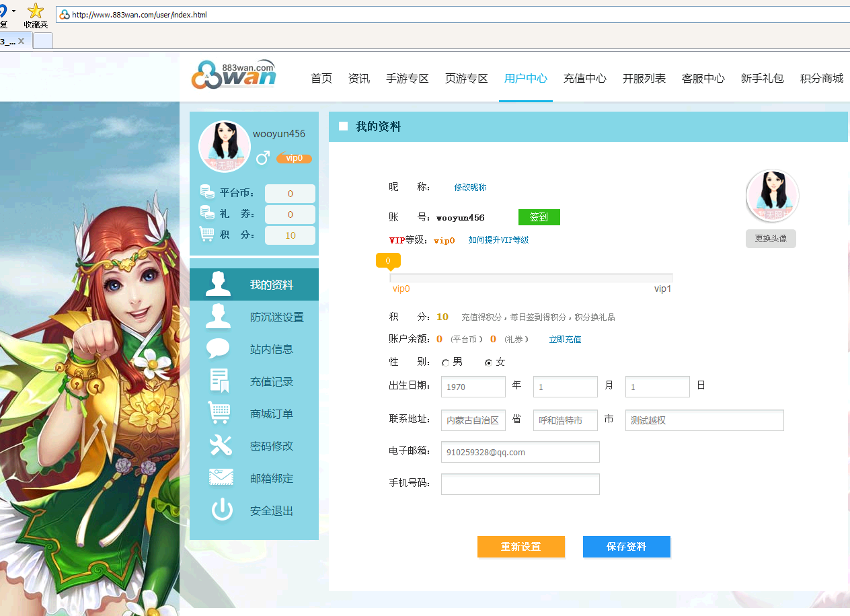Click the birth day input field
This screenshot has width=850, height=616.
coord(658,387)
